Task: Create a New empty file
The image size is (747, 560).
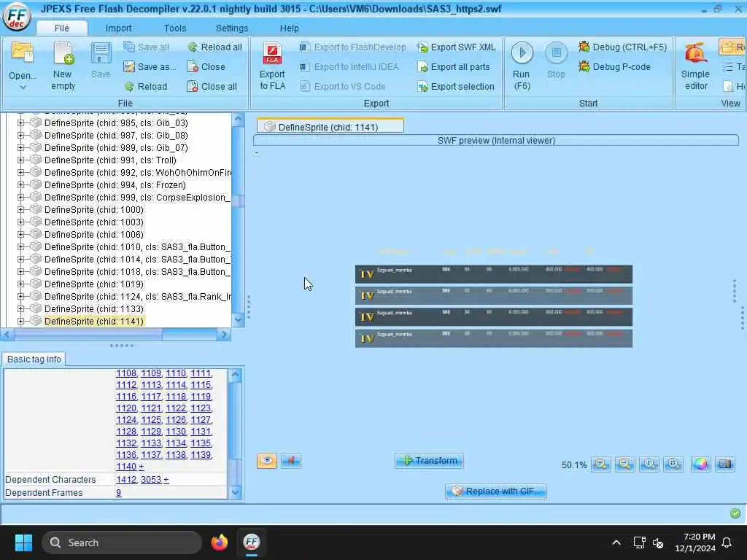Action: pos(63,66)
